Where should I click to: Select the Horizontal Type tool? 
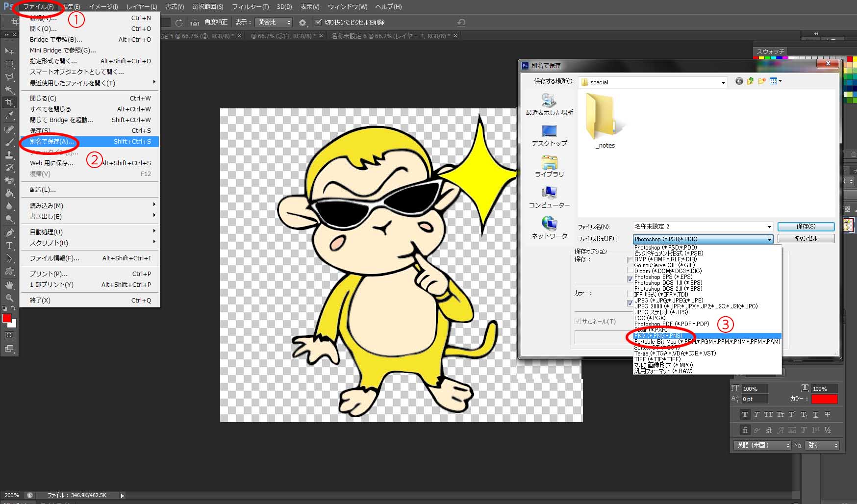[x=9, y=245]
